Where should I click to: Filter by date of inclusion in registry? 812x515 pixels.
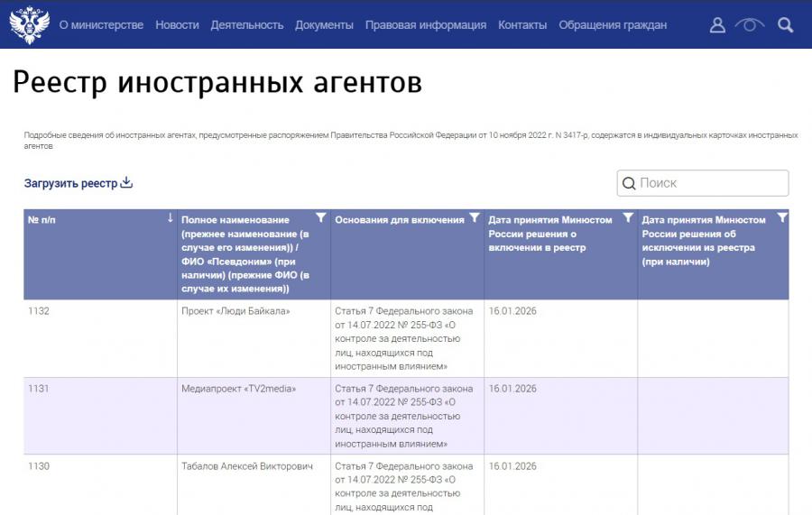pyautogui.click(x=628, y=218)
